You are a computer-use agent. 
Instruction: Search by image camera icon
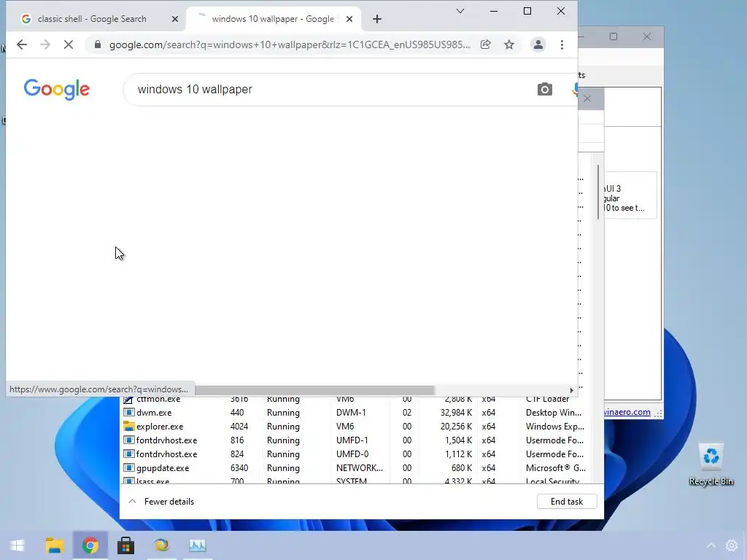point(544,89)
